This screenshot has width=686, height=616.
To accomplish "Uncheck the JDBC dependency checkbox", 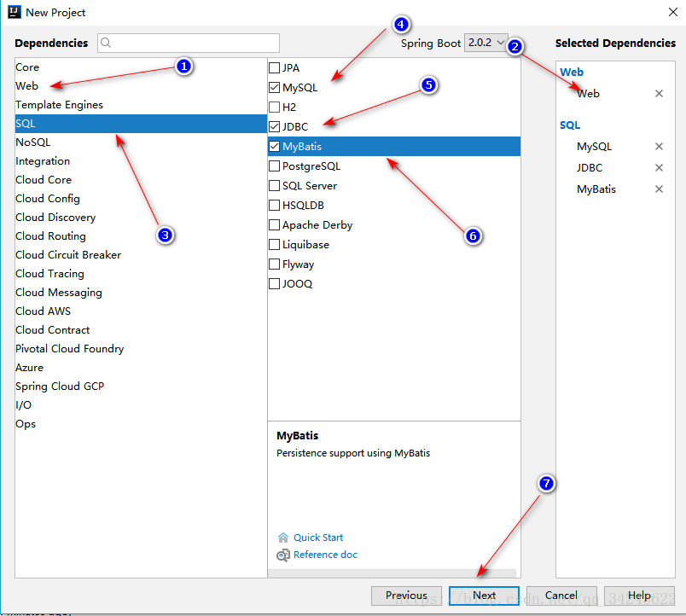I will coord(274,127).
